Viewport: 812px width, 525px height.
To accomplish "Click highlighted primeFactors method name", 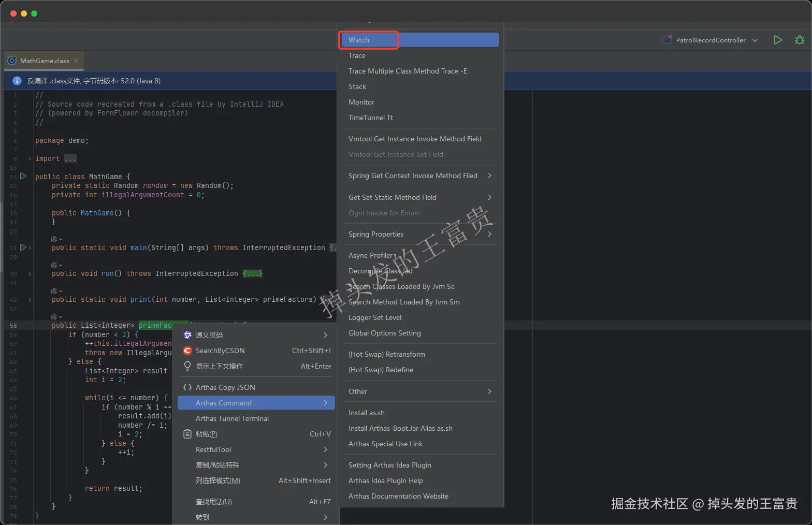I will point(155,325).
